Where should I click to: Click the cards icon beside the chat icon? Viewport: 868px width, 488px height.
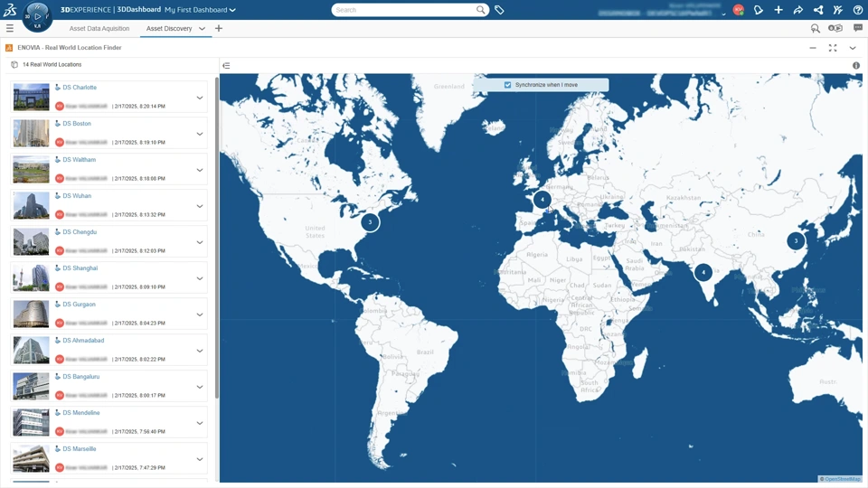pyautogui.click(x=835, y=28)
